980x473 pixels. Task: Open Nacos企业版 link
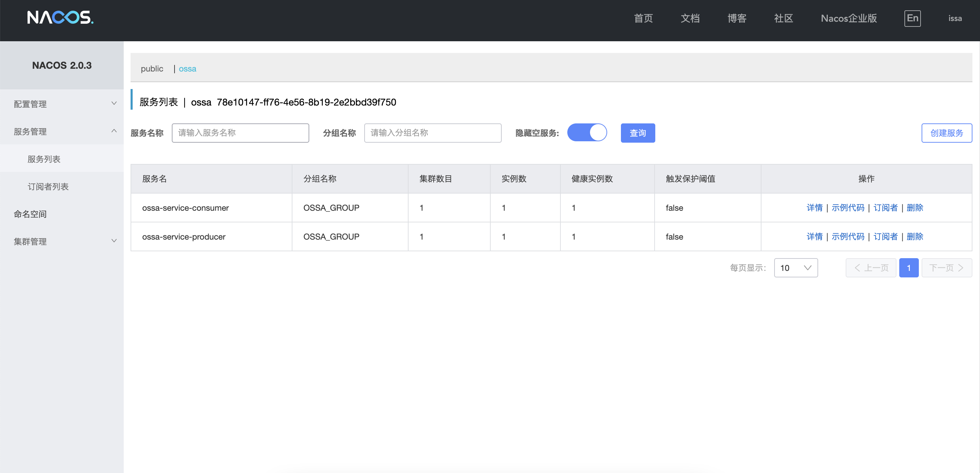coord(848,18)
